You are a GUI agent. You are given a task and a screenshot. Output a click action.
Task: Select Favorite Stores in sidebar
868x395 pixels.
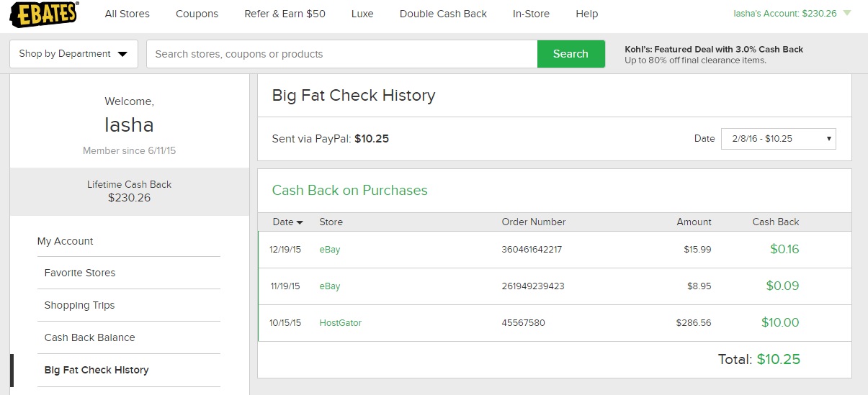80,273
